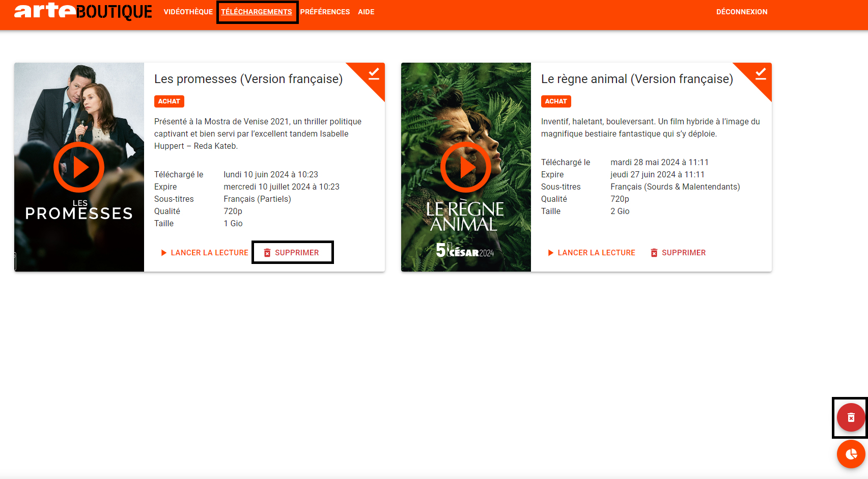868x479 pixels.
Task: Click the trash icon beside Le règne animal Supprimer
Action: coord(654,253)
